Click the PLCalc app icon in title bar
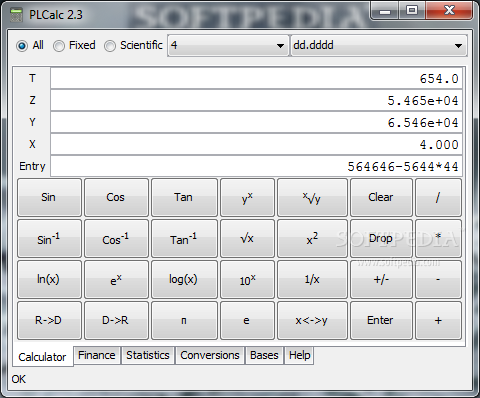 coord(16,15)
